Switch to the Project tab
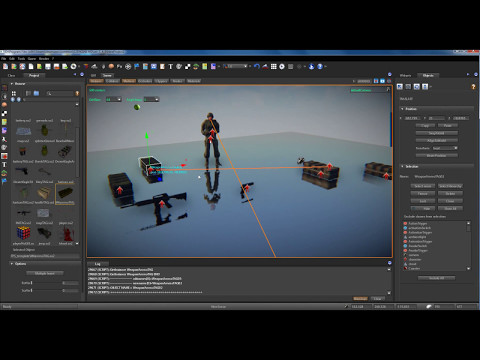480x360 pixels. click(x=34, y=75)
